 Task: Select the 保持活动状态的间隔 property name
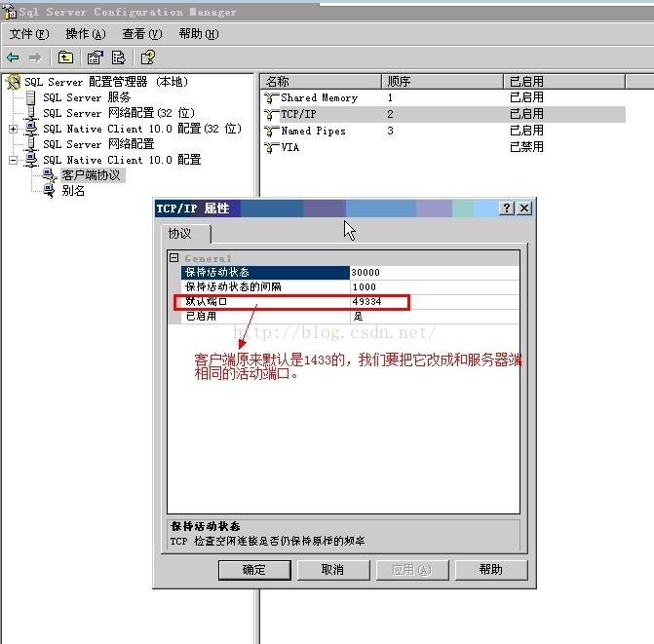coord(265,286)
